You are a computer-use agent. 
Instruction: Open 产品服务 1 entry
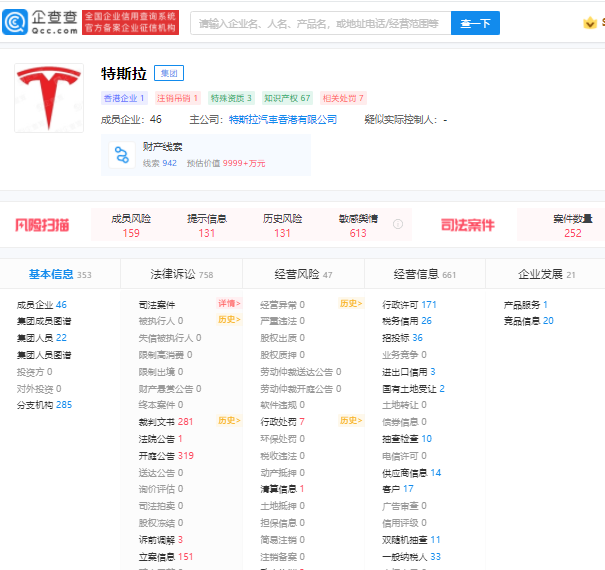[526, 305]
